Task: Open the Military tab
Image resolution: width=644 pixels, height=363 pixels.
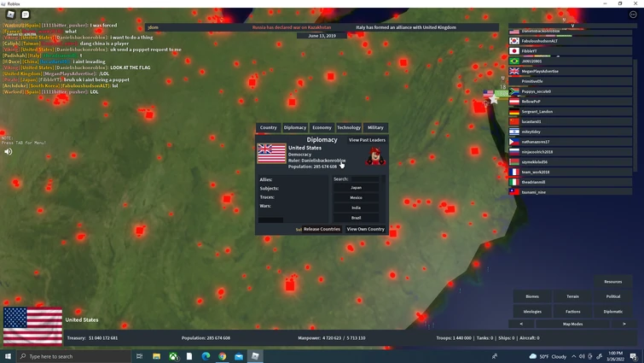Action: click(375, 127)
